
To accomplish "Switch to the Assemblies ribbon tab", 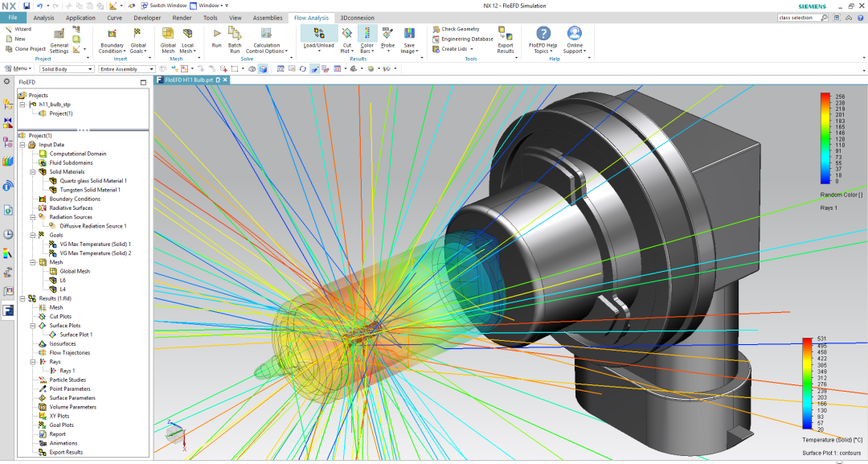I will [x=267, y=18].
